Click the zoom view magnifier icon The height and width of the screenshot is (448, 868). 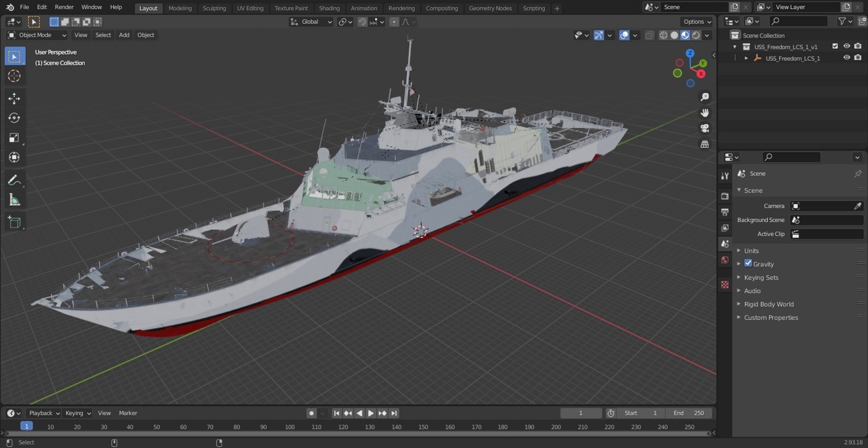pos(704,97)
